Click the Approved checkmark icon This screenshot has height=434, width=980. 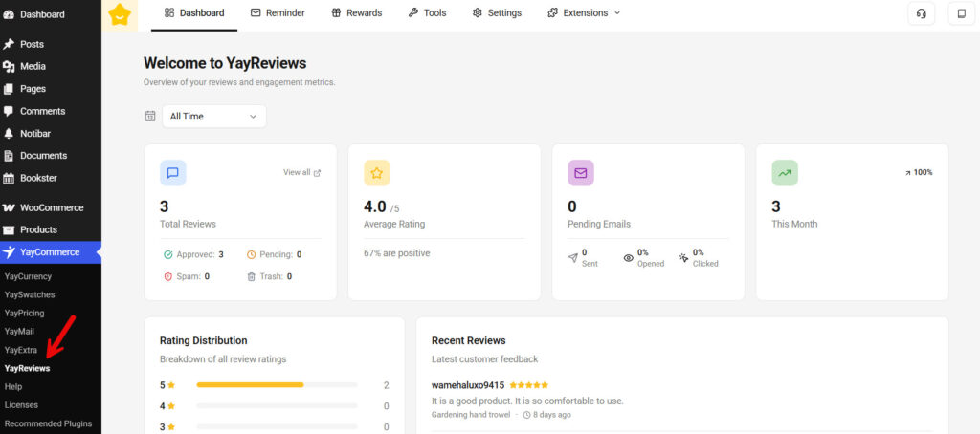pos(167,255)
